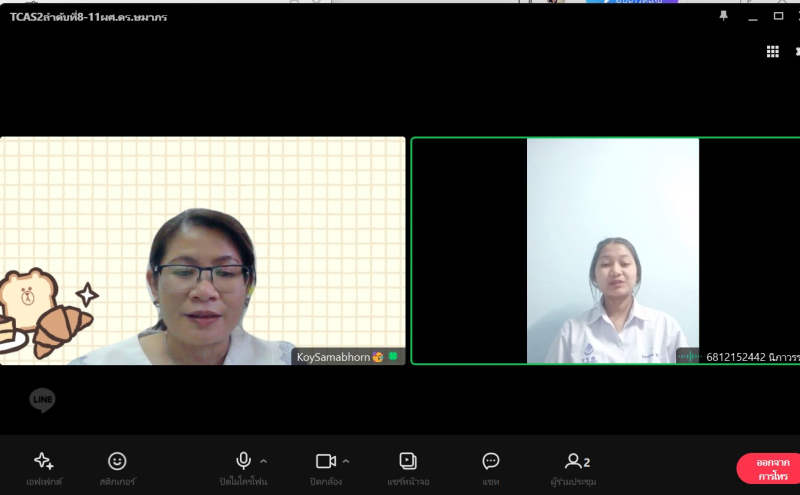The image size is (800, 495).
Task: Click the KoySamabhorn name label
Action: (x=334, y=357)
